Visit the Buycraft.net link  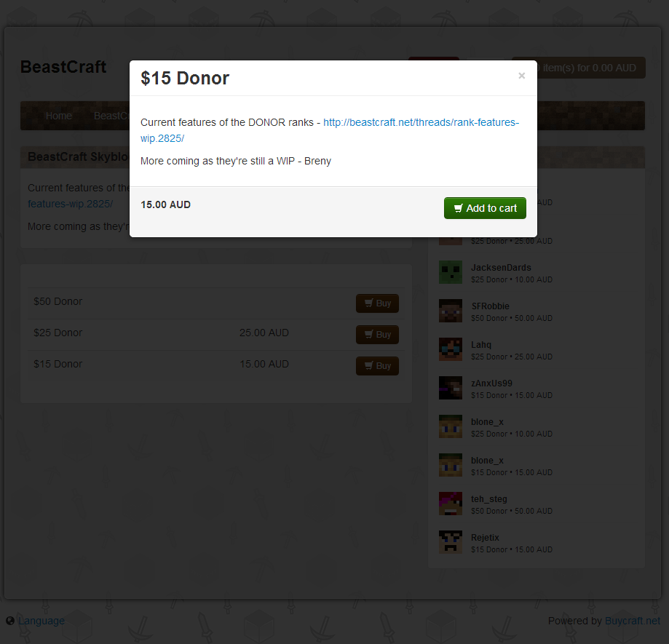[x=633, y=621]
